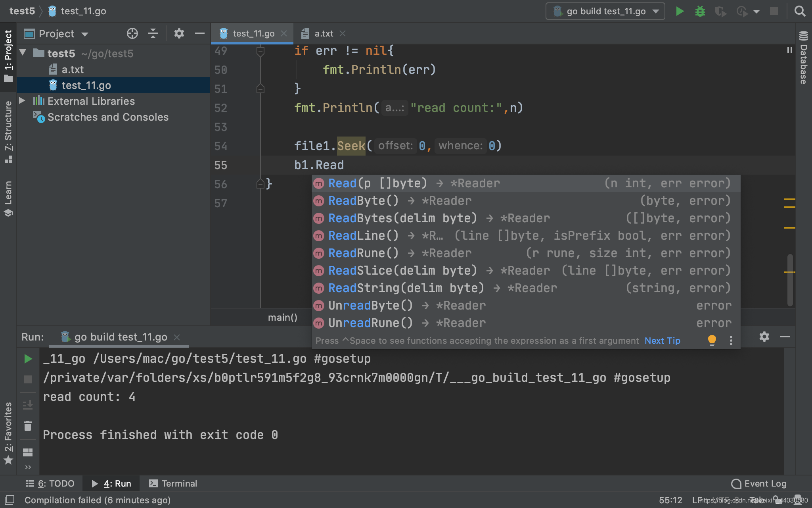Hide the Run tool window

[785, 337]
